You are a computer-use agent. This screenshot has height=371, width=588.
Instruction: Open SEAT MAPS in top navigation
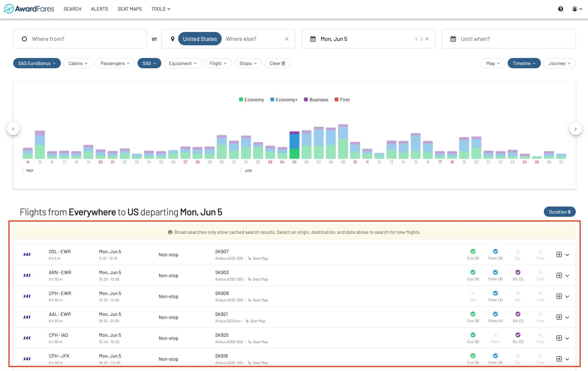(x=130, y=9)
